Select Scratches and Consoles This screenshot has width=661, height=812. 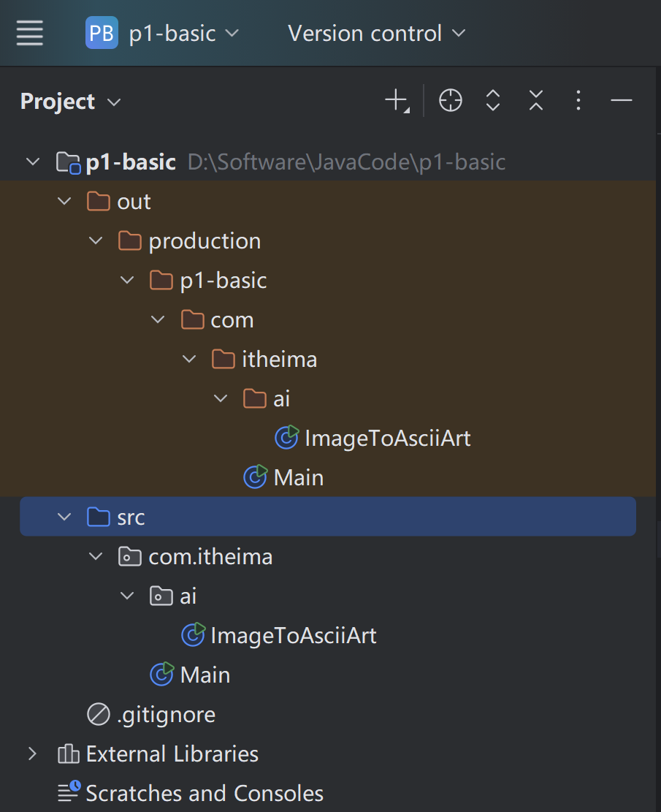[205, 793]
